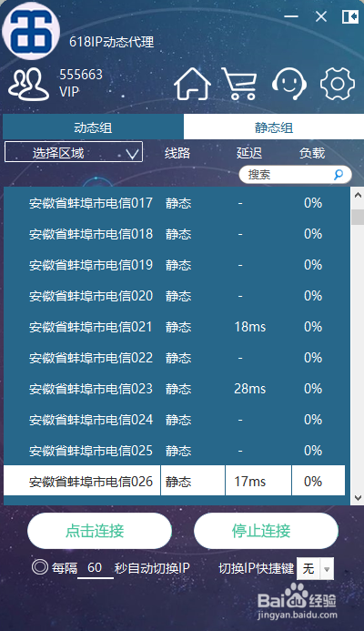Click 静态 in the 电信026 row

[178, 482]
